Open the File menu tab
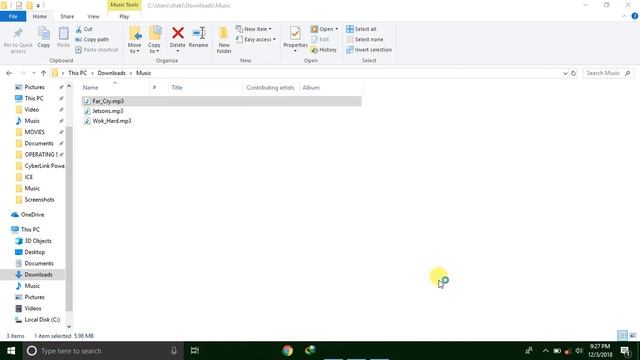The width and height of the screenshot is (640, 360). click(13, 16)
